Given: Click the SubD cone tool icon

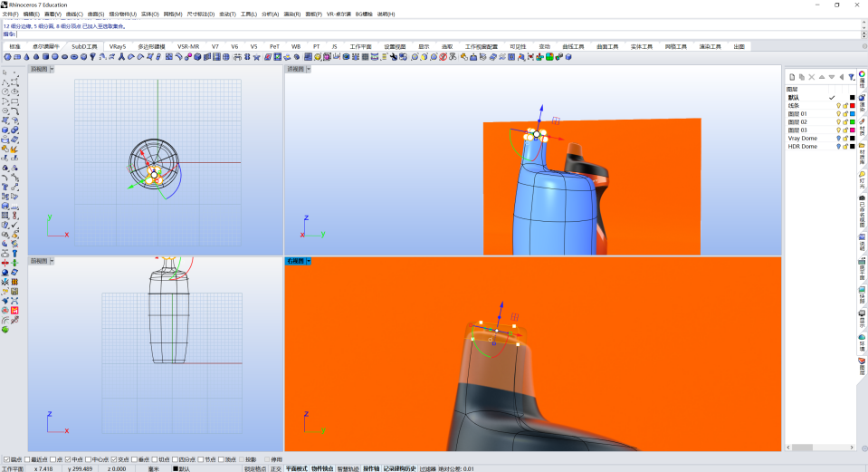Looking at the screenshot, I should point(26,57).
